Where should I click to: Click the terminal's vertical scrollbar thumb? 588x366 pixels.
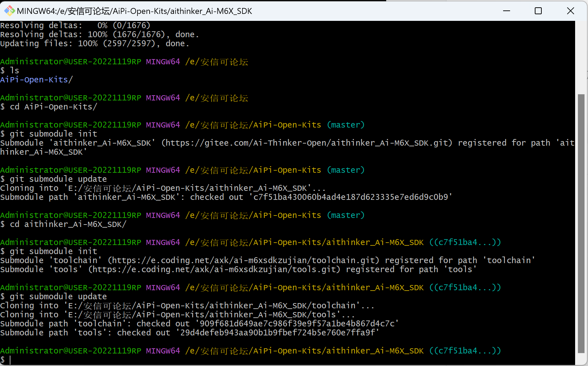coord(581,223)
